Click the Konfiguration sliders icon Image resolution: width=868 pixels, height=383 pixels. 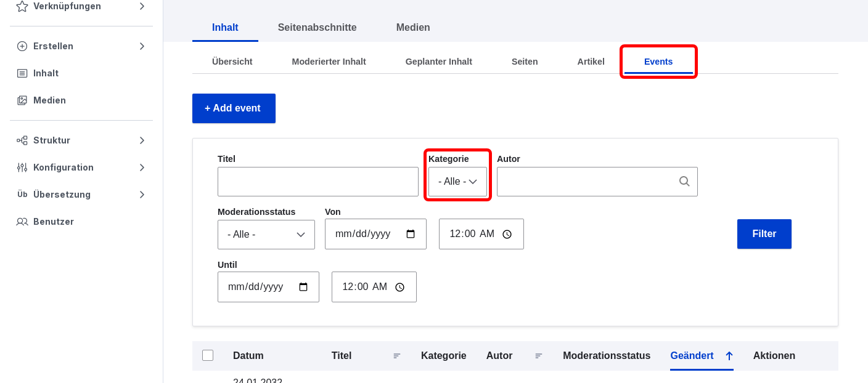click(x=22, y=167)
